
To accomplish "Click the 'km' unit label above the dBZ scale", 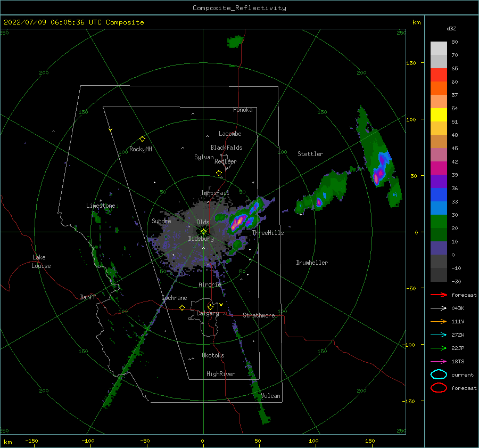I will tap(416, 22).
